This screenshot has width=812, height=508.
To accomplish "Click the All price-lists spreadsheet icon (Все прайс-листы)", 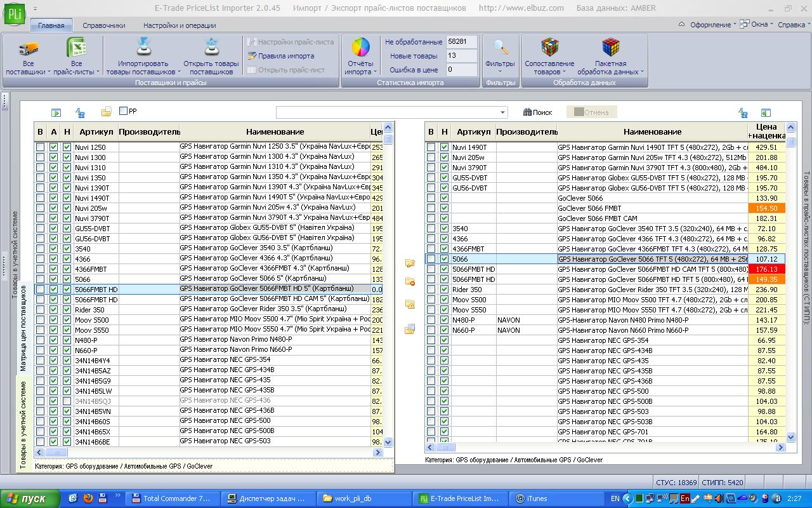I will [x=76, y=48].
